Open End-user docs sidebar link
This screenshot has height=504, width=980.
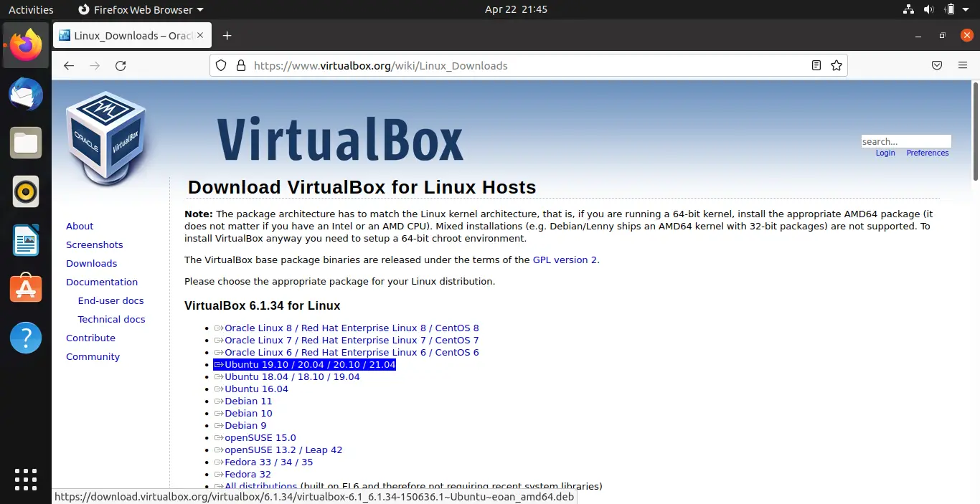pyautogui.click(x=111, y=300)
